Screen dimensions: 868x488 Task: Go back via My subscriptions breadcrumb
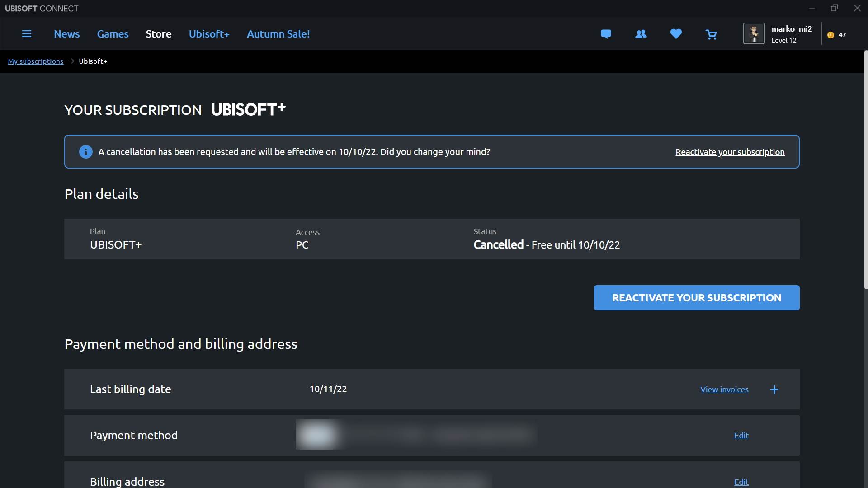click(x=35, y=61)
